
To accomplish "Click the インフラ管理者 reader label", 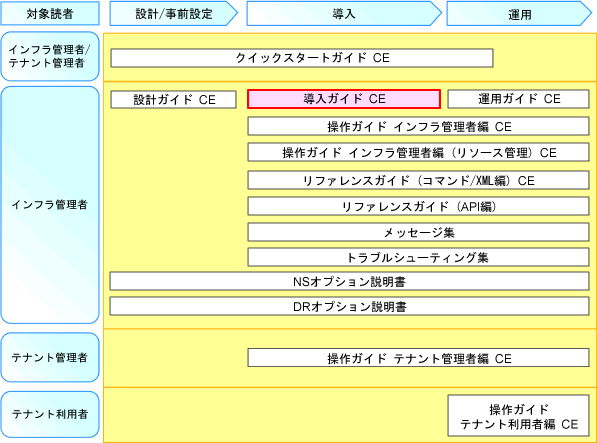I will coord(50,205).
